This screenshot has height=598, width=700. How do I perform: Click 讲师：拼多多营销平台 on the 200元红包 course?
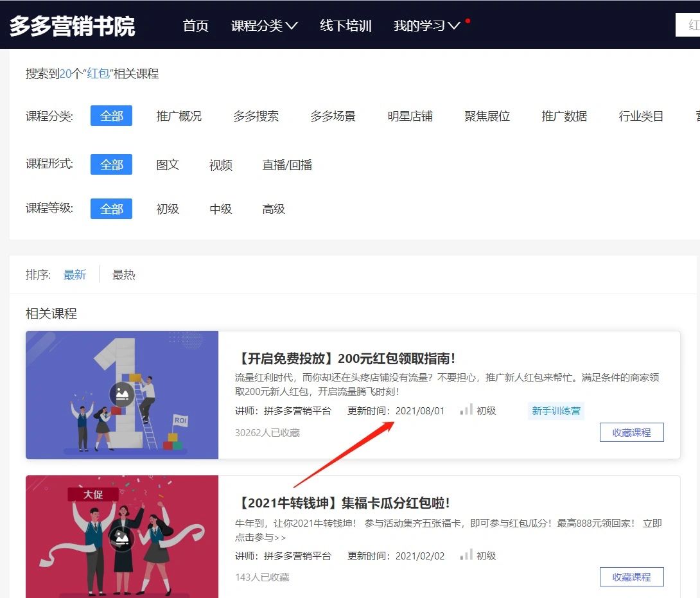click(283, 411)
